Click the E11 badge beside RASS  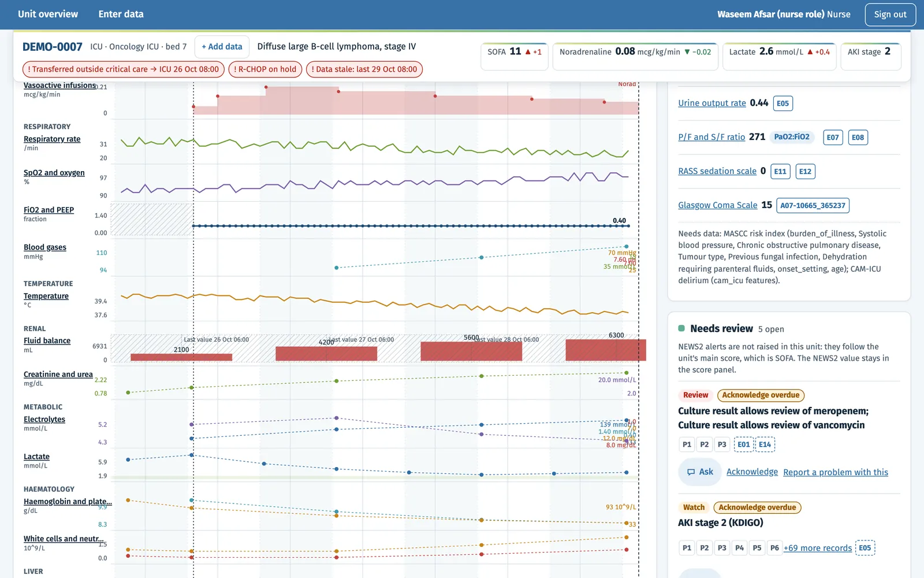(x=780, y=172)
